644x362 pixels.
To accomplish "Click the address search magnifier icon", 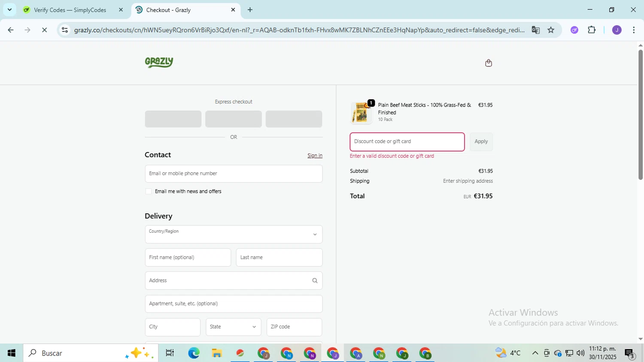I will 315,280.
